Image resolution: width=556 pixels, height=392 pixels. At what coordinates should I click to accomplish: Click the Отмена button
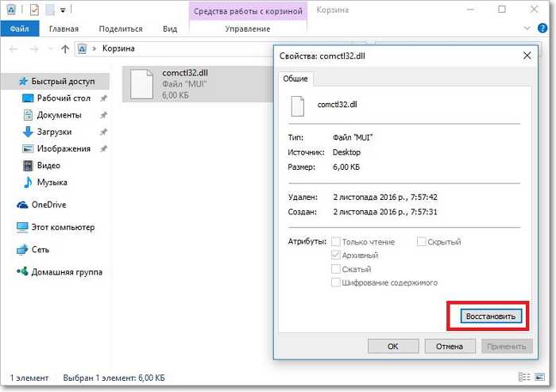click(450, 346)
